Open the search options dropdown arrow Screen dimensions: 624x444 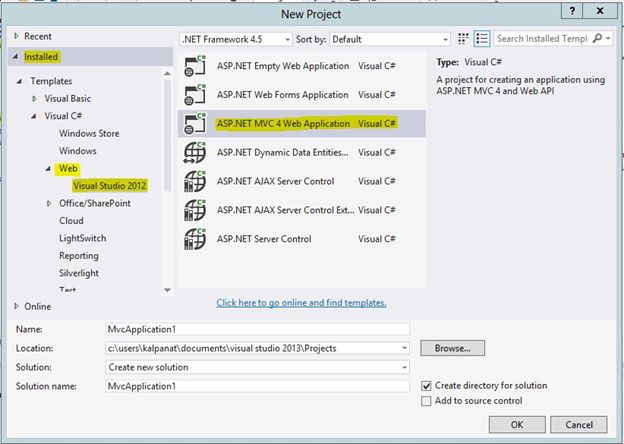pos(608,39)
